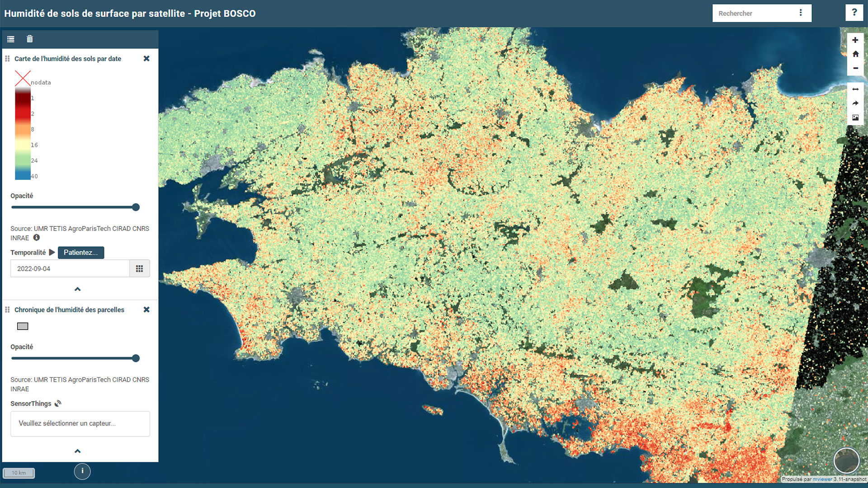Screen dimensions: 868x488
Task: Click legend value 40
Action: 34,176
